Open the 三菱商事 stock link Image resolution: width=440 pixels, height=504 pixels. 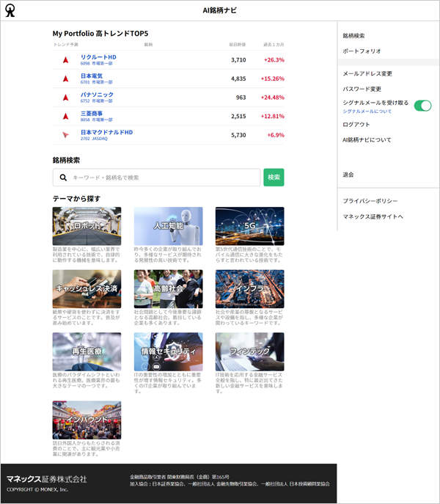tap(92, 114)
